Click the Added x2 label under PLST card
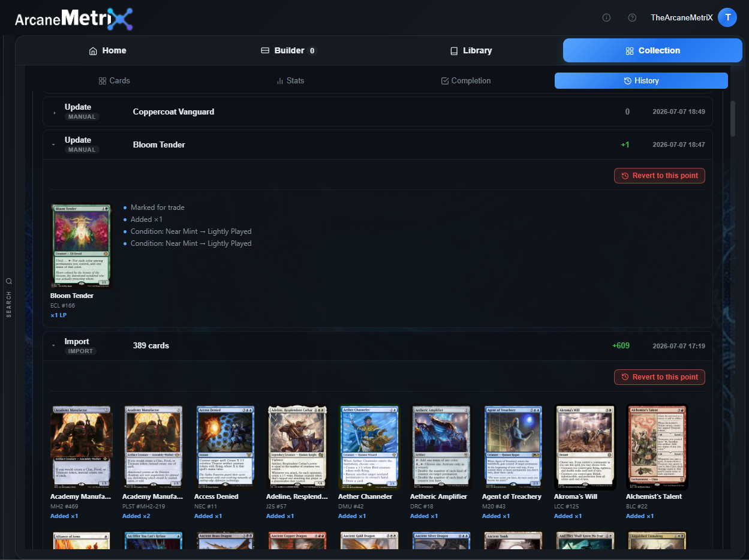Image resolution: width=749 pixels, height=560 pixels. coord(136,516)
